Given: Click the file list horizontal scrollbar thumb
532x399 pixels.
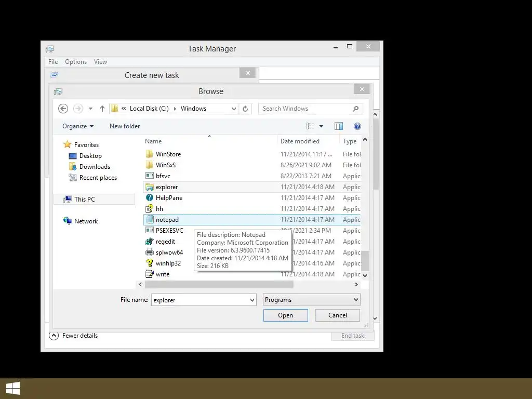Looking at the screenshot, I should click(x=219, y=284).
